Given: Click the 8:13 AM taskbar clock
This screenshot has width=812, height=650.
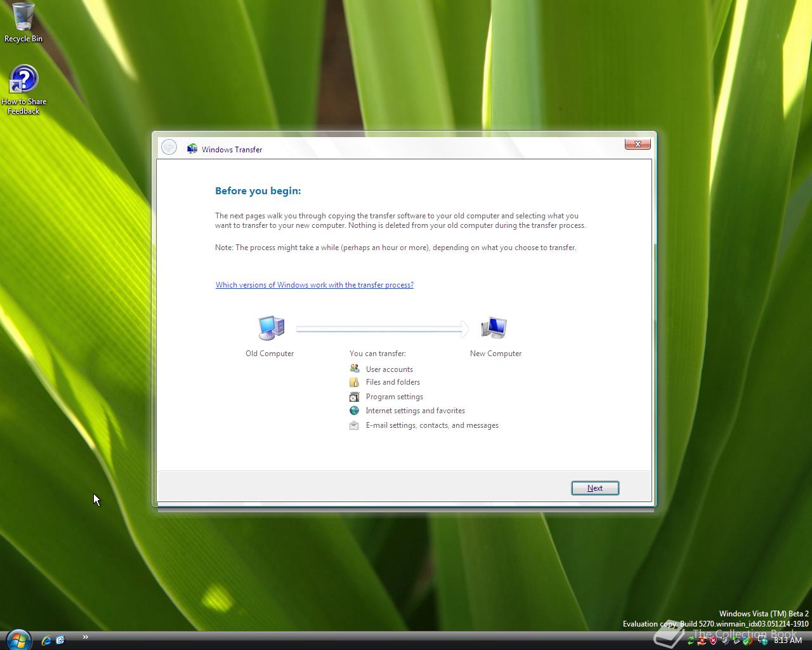Looking at the screenshot, I should (788, 640).
